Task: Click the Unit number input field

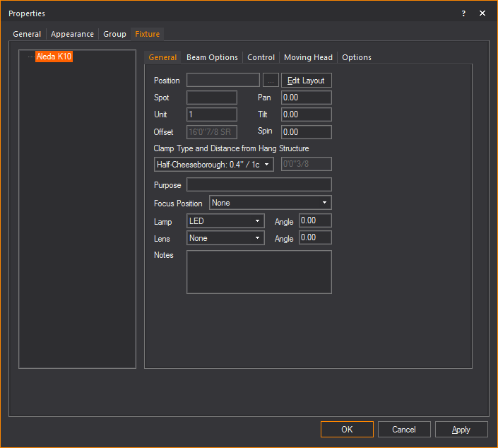Action: coord(212,114)
